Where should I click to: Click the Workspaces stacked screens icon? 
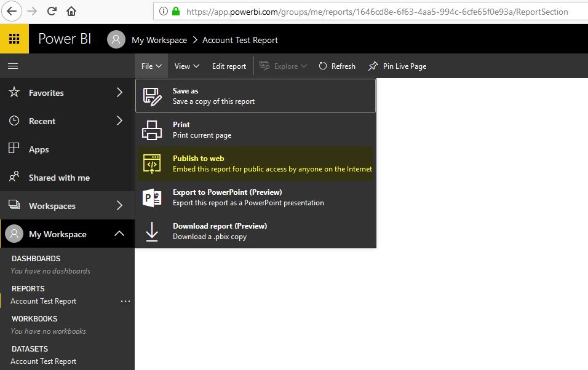14,204
